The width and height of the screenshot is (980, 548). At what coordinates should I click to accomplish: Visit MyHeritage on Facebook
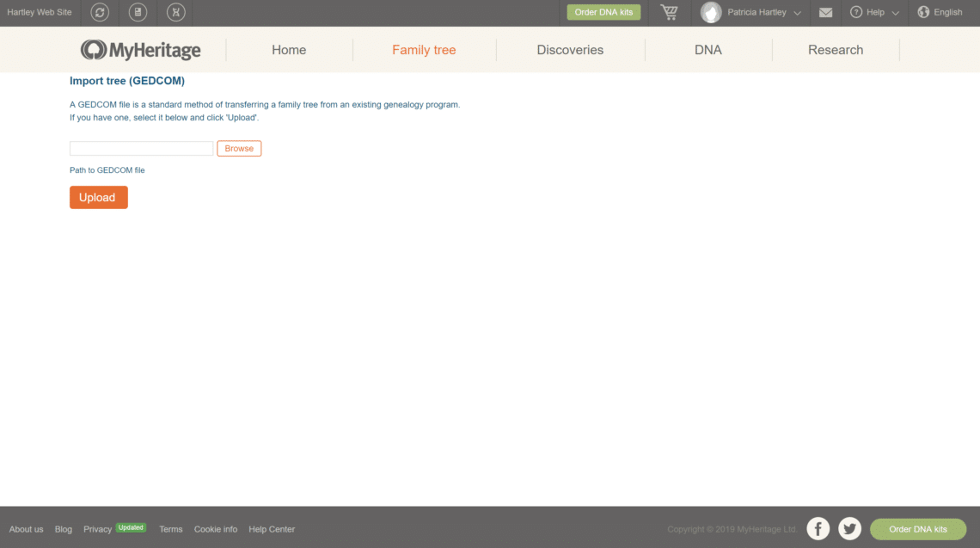click(x=818, y=528)
